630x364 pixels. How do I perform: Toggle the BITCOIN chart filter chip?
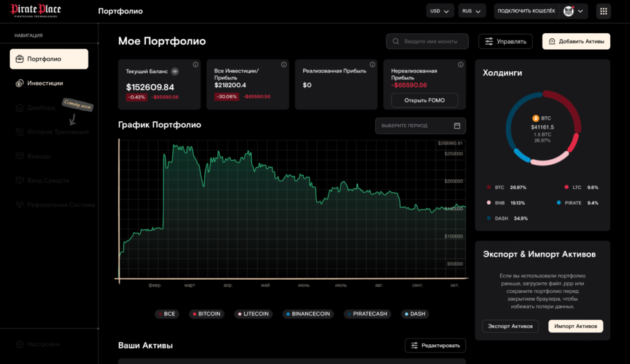point(206,314)
